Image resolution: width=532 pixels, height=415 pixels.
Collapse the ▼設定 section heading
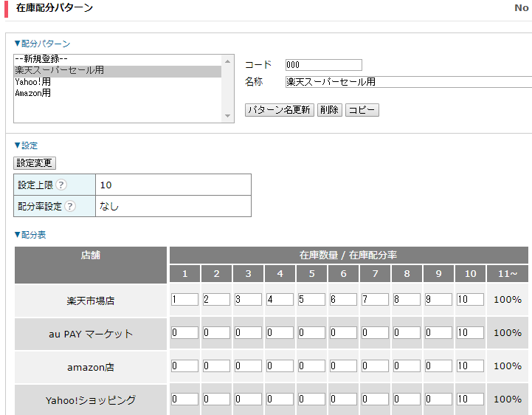pos(26,145)
